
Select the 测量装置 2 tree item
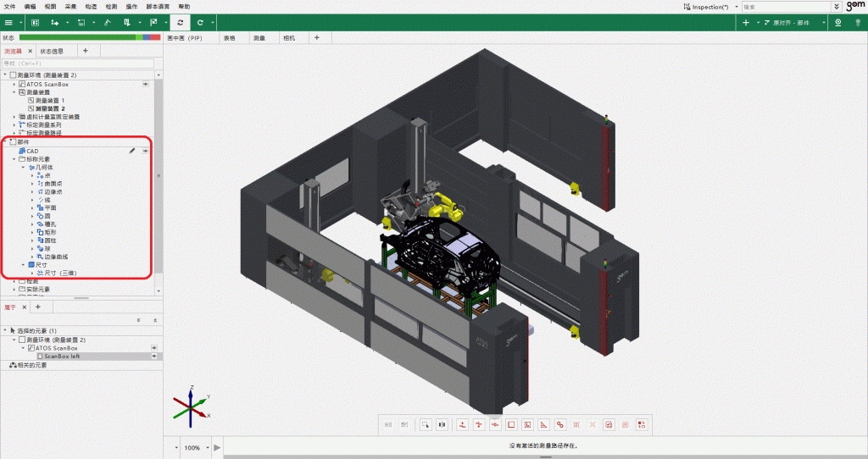click(51, 108)
